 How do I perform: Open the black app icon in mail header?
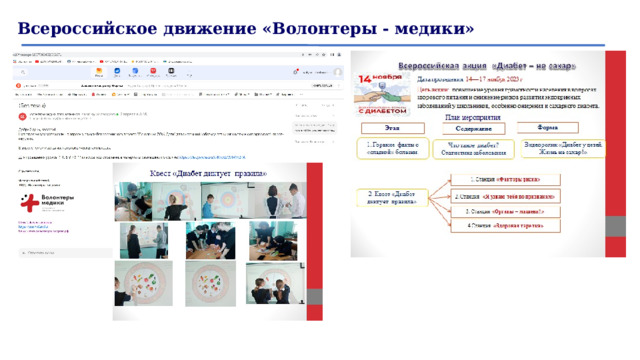point(171,72)
